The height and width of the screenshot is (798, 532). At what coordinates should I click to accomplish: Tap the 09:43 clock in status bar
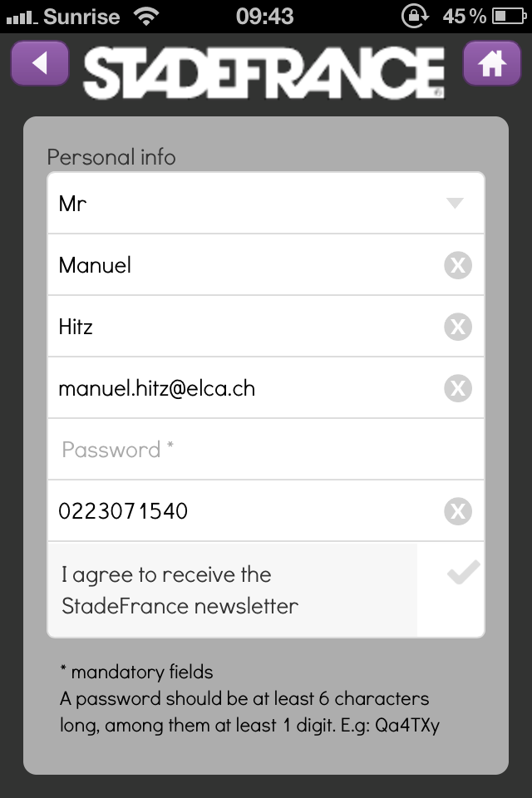pyautogui.click(x=264, y=17)
